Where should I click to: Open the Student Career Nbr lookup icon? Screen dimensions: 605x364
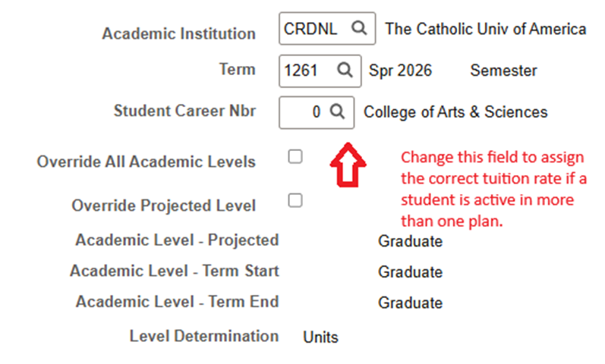tap(338, 112)
